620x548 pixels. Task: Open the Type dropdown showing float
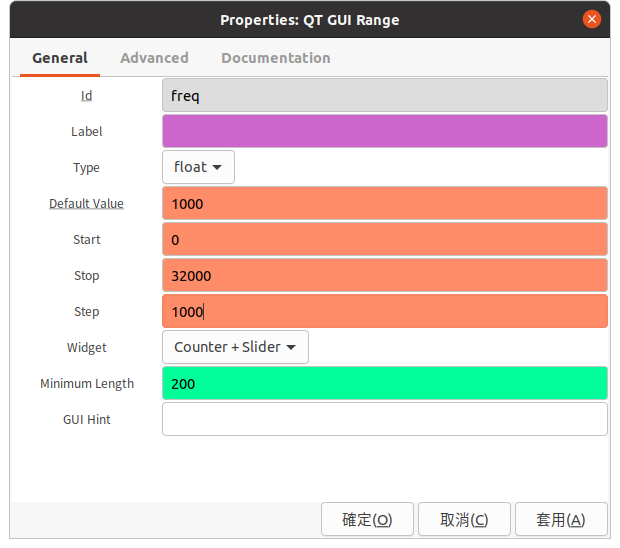(198, 167)
